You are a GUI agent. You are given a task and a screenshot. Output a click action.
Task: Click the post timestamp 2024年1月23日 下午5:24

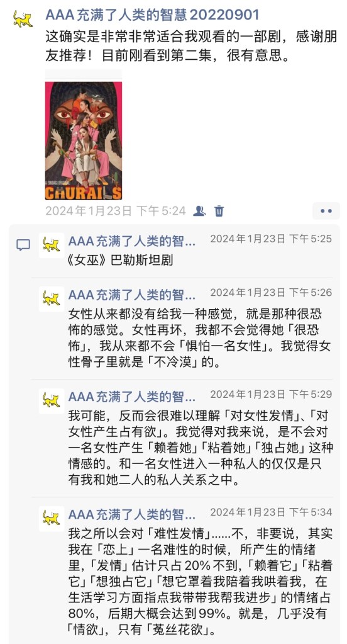[115, 211]
